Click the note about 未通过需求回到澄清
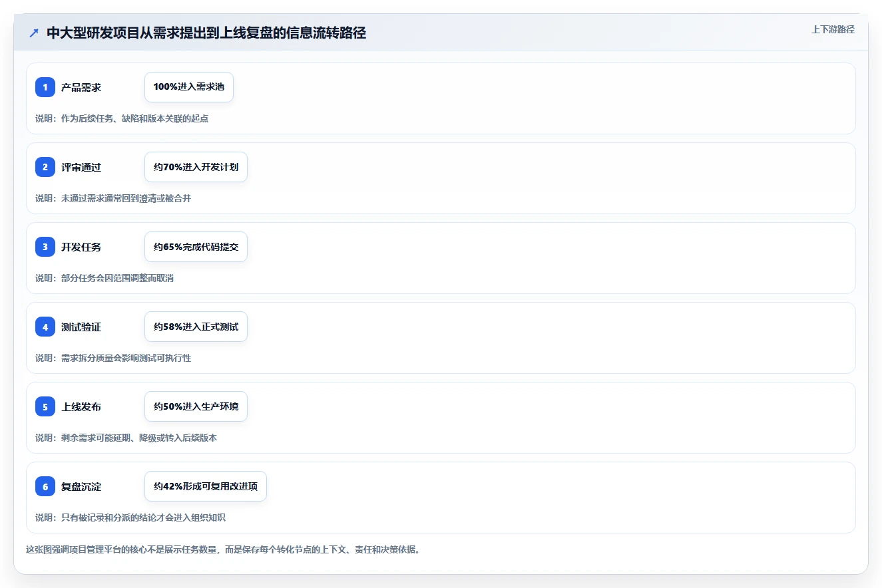 pos(113,198)
